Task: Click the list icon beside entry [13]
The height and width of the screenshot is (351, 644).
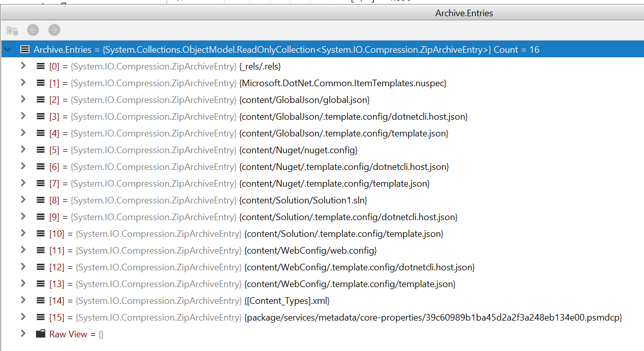Action: (41, 284)
